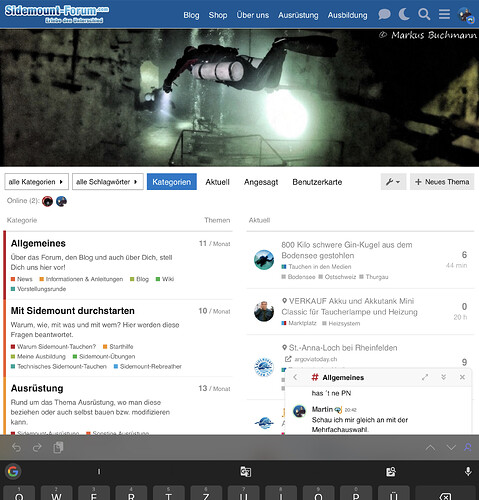
Task: Collapse the chat panel with double chevron
Action: tap(443, 377)
